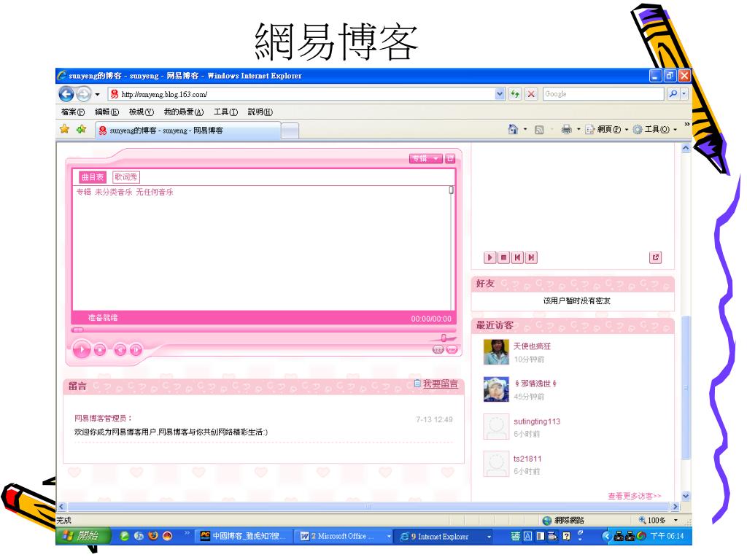Click the IE Forward arrow button
The image size is (747, 560).
(x=83, y=94)
